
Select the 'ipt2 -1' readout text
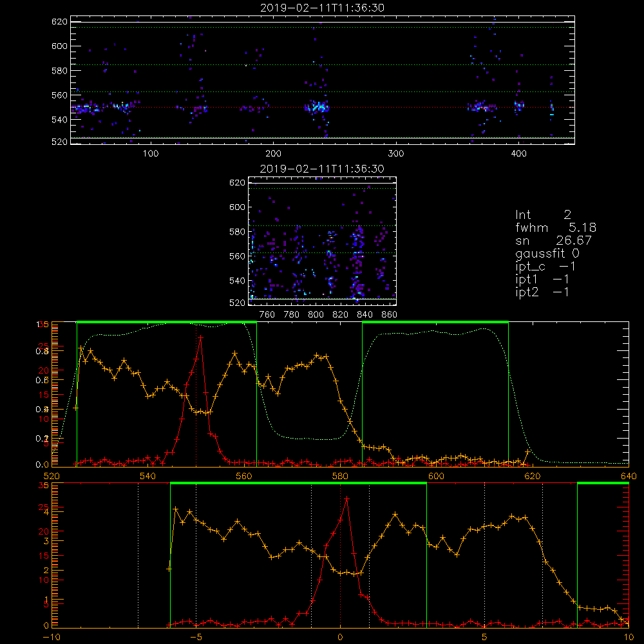(x=542, y=292)
